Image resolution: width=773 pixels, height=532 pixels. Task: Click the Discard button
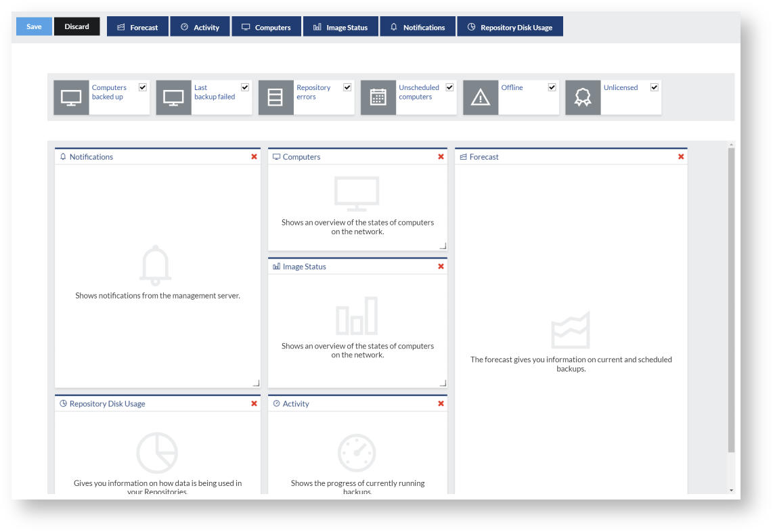click(x=77, y=26)
